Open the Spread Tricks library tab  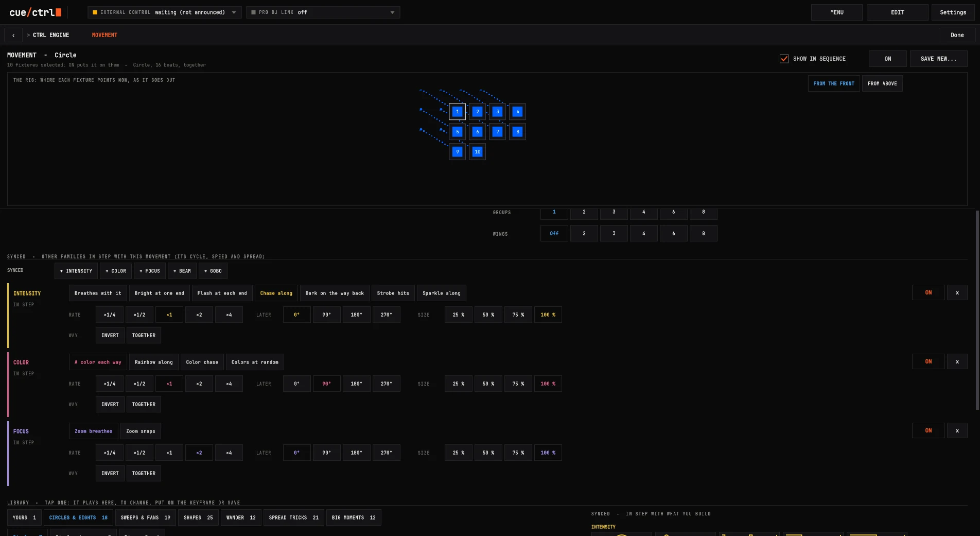point(293,517)
